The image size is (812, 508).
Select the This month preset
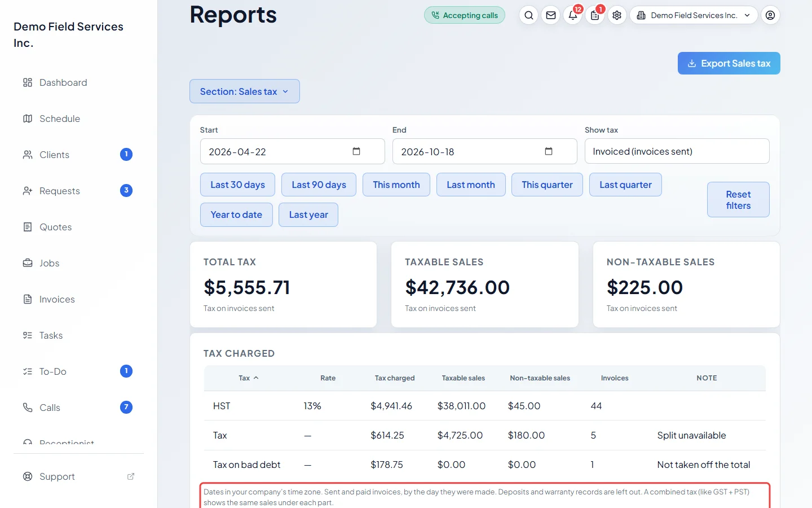(x=396, y=185)
